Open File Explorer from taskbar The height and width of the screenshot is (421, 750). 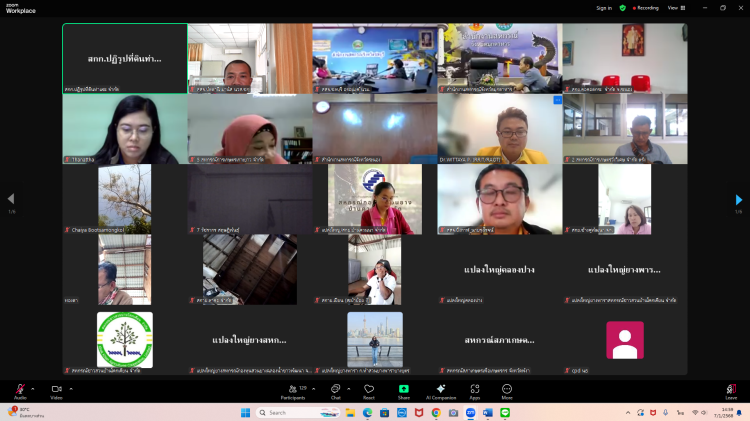tap(350, 412)
